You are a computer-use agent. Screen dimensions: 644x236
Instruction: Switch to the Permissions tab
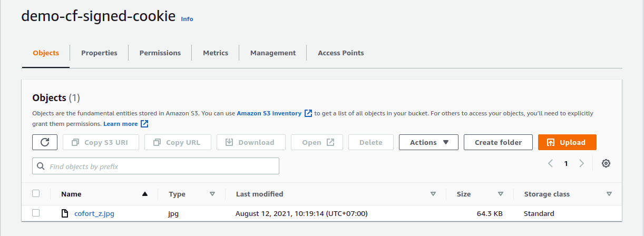[160, 53]
